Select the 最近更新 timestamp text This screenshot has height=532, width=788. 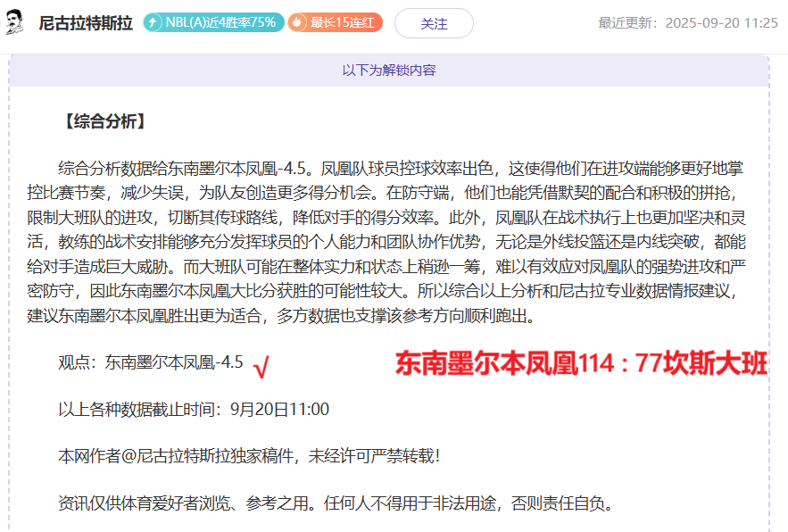(687, 23)
